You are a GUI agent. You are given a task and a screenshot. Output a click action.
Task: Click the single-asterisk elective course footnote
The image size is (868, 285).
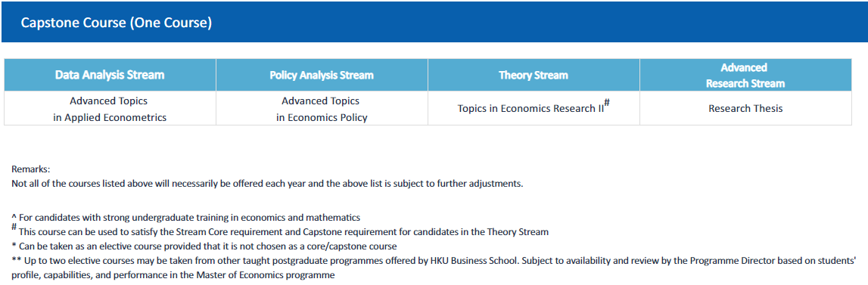click(204, 246)
